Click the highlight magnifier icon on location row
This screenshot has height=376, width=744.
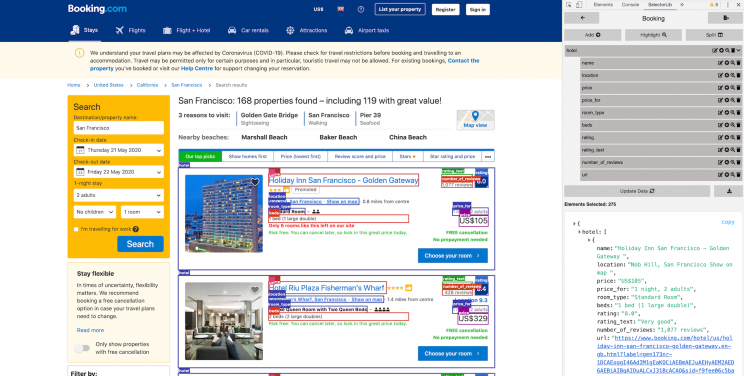(x=733, y=75)
